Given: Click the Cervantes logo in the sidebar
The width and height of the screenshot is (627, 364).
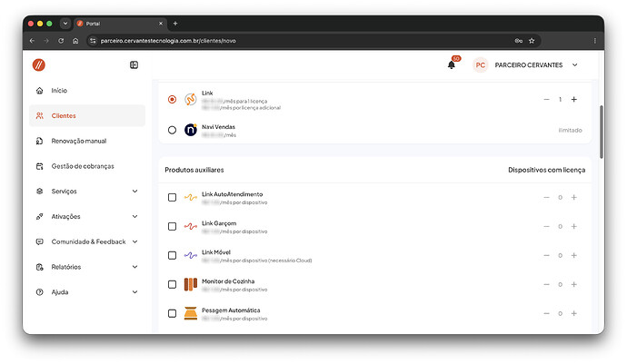Looking at the screenshot, I should click(x=39, y=64).
